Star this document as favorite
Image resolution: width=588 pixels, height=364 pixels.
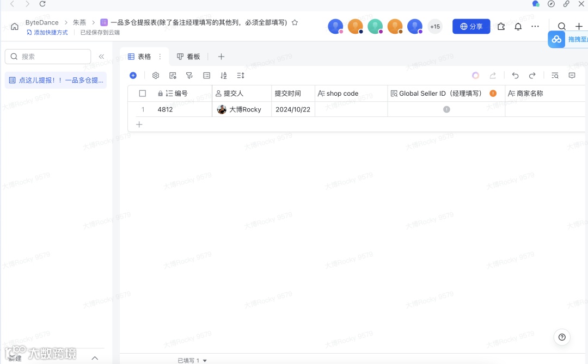(295, 22)
